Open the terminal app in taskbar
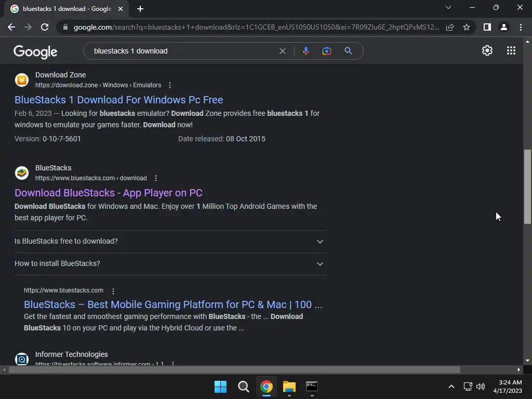This screenshot has width=532, height=399. pyautogui.click(x=312, y=387)
